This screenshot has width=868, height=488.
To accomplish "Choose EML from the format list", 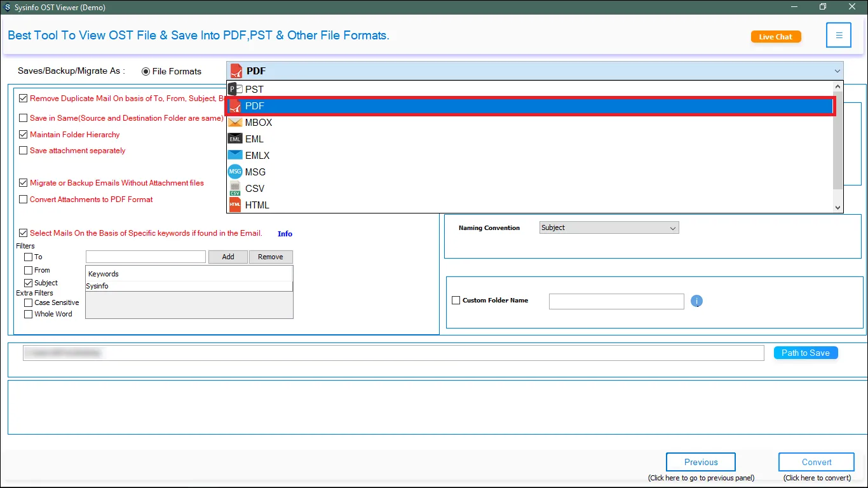I will click(530, 139).
